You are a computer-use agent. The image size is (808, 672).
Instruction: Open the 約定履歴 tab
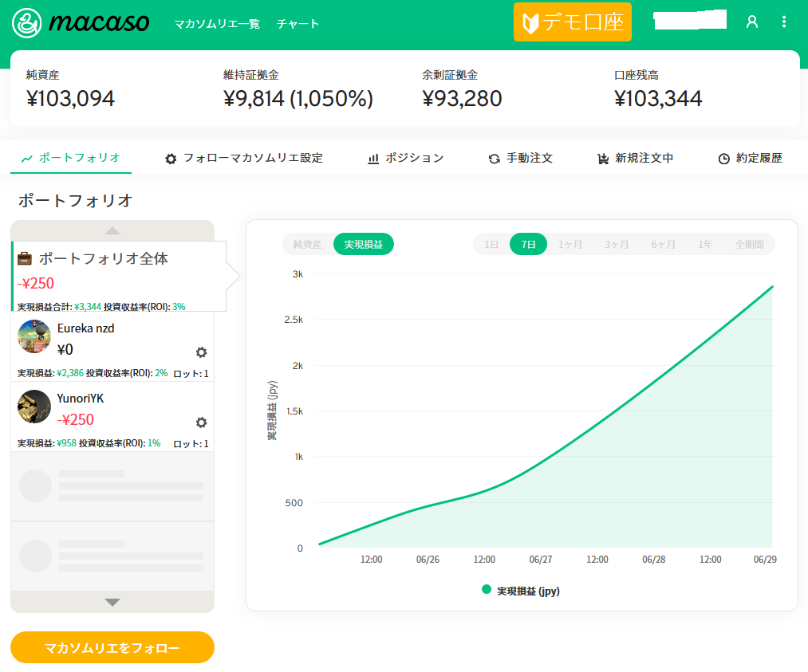[x=750, y=158]
